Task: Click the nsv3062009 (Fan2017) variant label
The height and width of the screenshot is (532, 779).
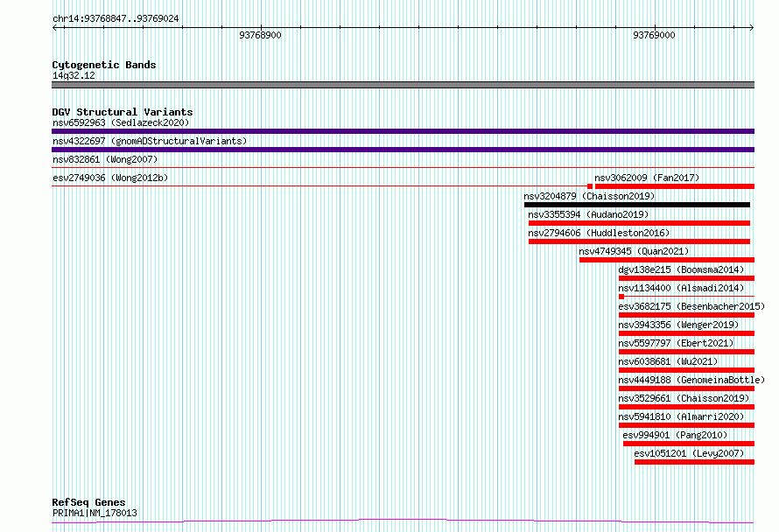Action: click(647, 178)
